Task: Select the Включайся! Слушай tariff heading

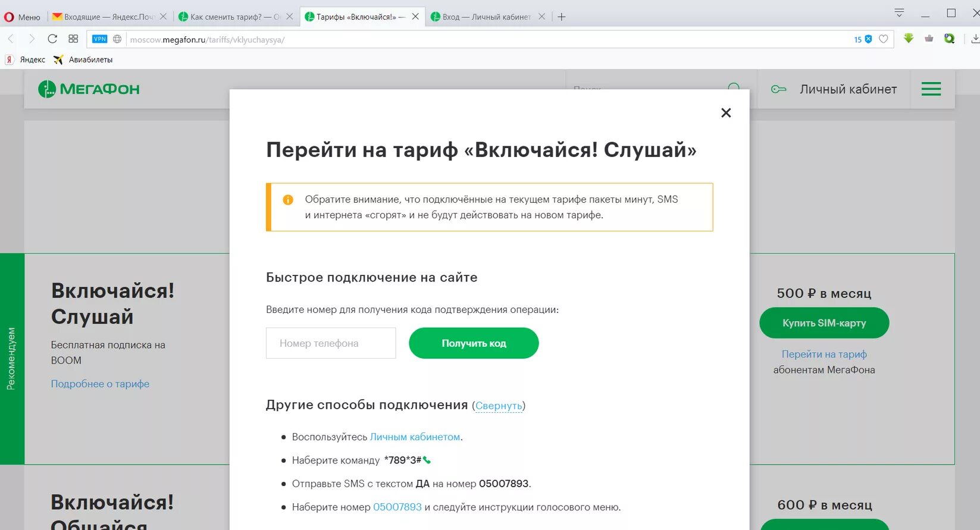Action: tap(113, 303)
